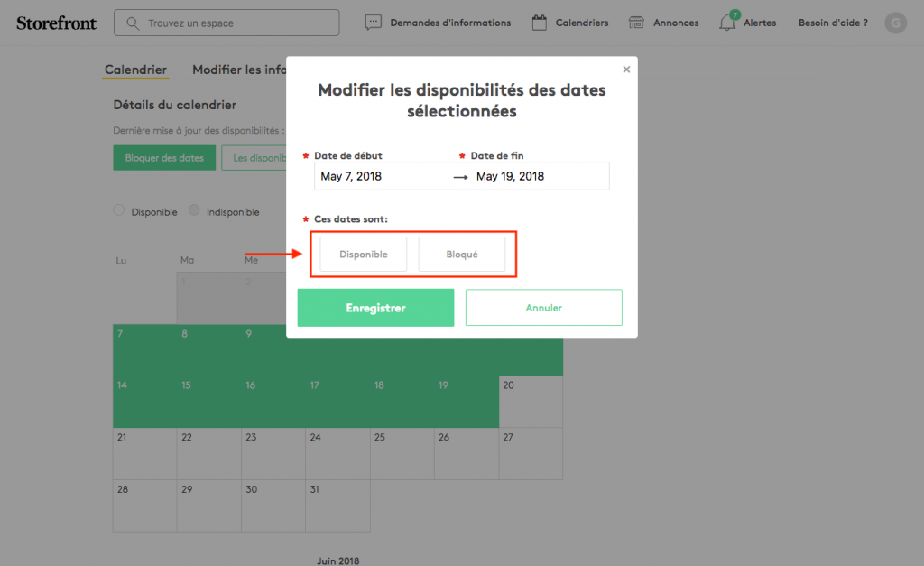
Task: Switch to the Calendrier tab
Action: (135, 70)
